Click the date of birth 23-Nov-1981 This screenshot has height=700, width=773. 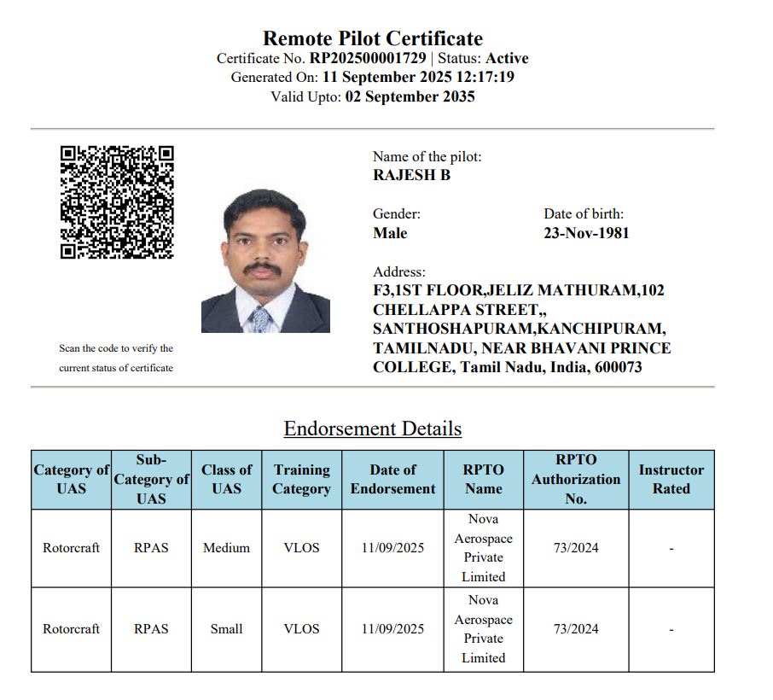586,233
